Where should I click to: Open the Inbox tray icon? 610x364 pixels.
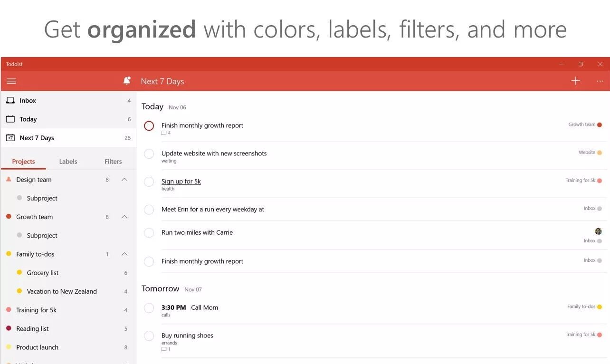click(10, 101)
